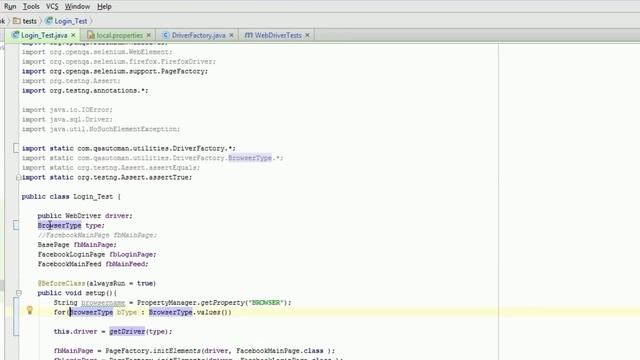Click highlighted getDriver method call
640x360 pixels.
click(127, 331)
